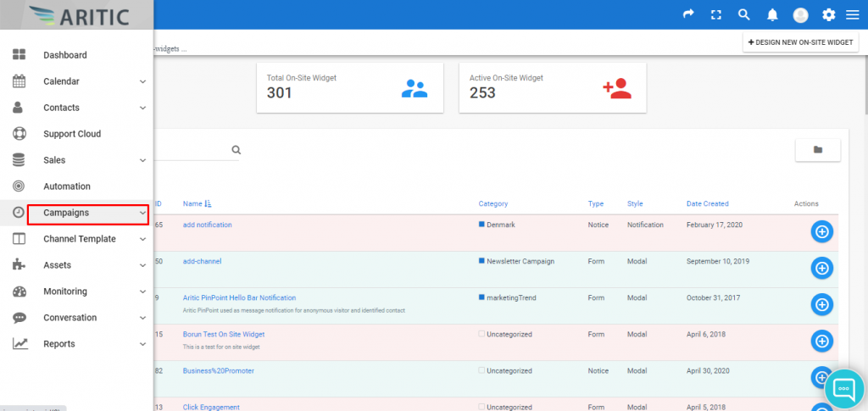Open the add notification widget link
The image size is (868, 411).
(x=207, y=225)
